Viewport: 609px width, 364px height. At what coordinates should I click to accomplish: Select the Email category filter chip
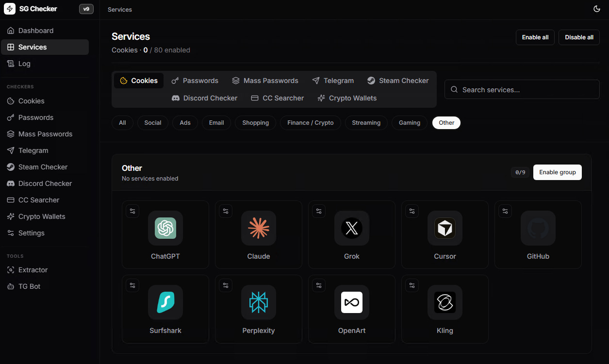point(216,123)
